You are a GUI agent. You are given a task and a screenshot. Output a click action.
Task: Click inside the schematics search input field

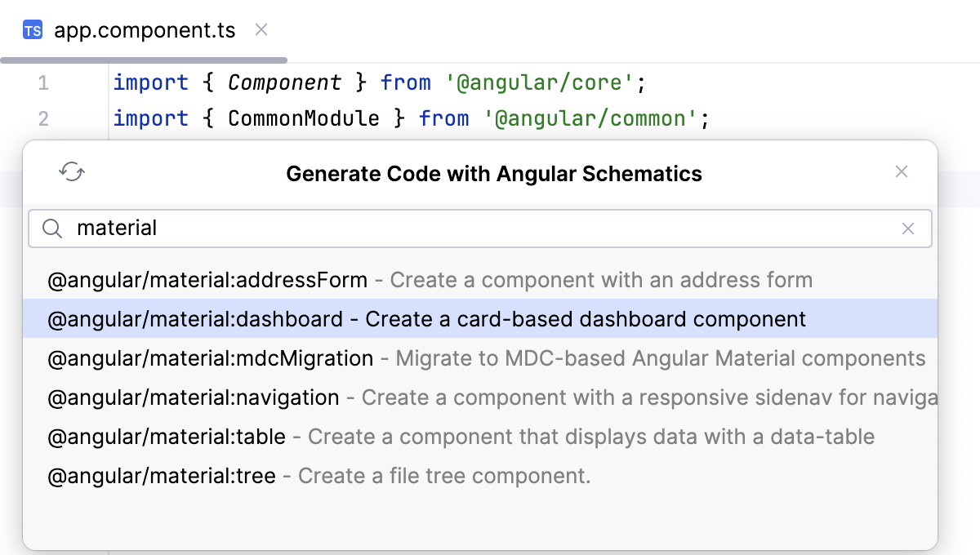tap(408, 229)
